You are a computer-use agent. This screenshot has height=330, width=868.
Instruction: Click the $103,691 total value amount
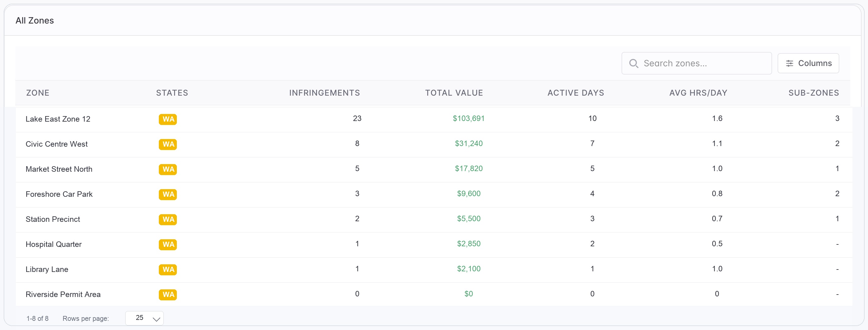(469, 119)
